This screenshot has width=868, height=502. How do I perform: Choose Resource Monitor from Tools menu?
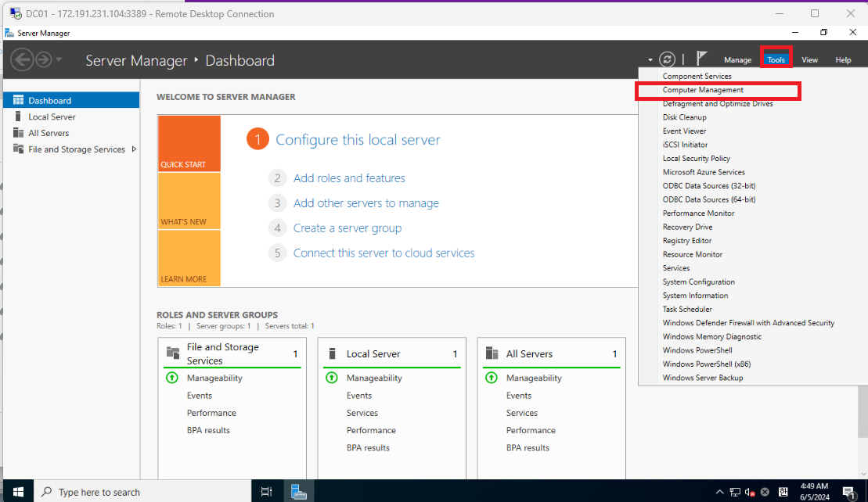(x=693, y=254)
